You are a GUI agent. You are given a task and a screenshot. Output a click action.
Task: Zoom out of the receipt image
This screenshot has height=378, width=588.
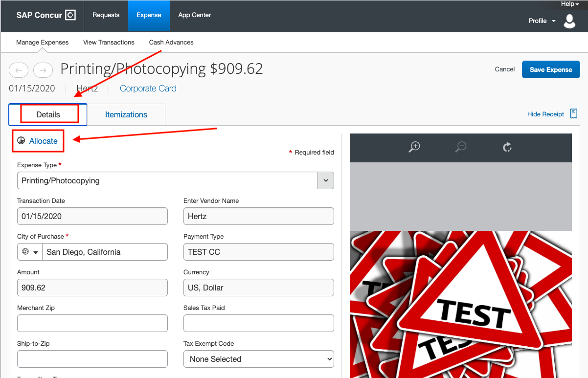(x=461, y=147)
